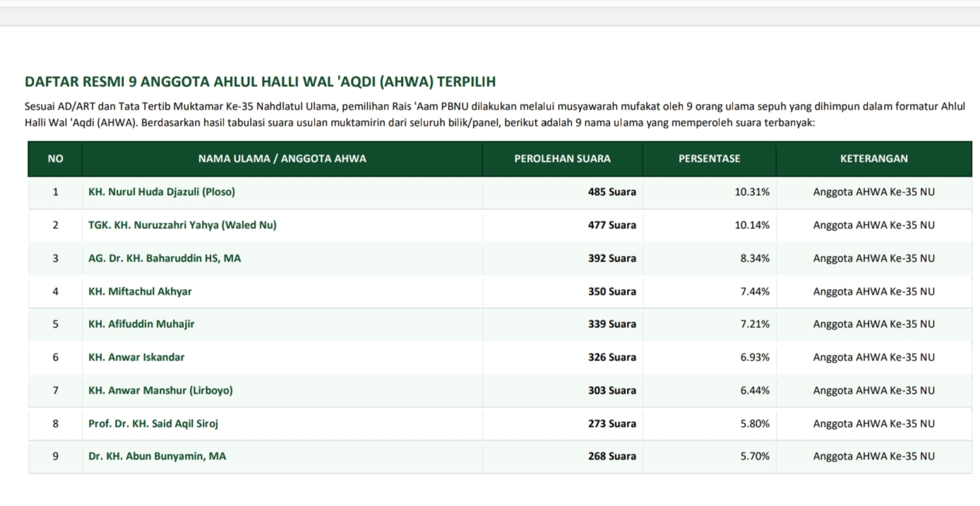
Task: Click row number '1' in the NO column
Action: click(55, 192)
